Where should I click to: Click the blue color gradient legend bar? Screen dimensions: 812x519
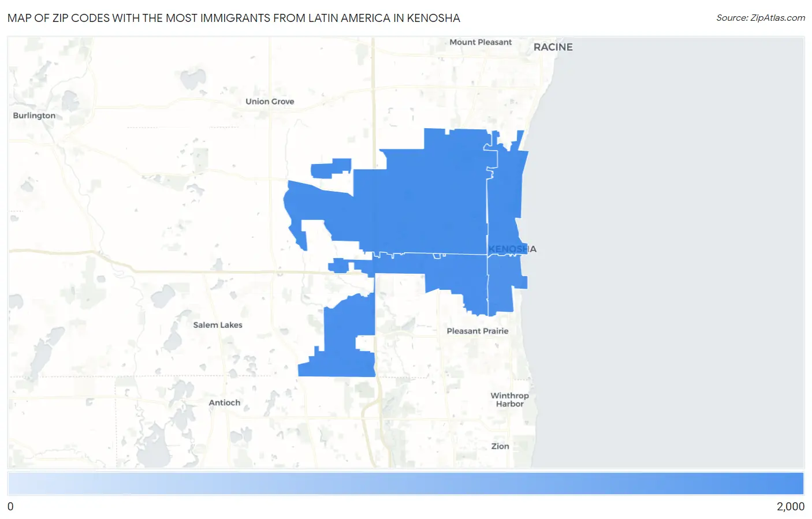tap(405, 483)
